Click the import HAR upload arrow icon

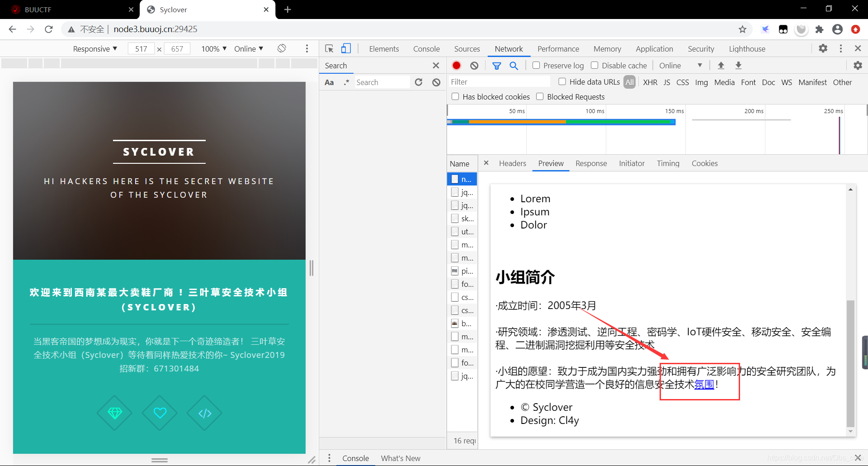(721, 66)
